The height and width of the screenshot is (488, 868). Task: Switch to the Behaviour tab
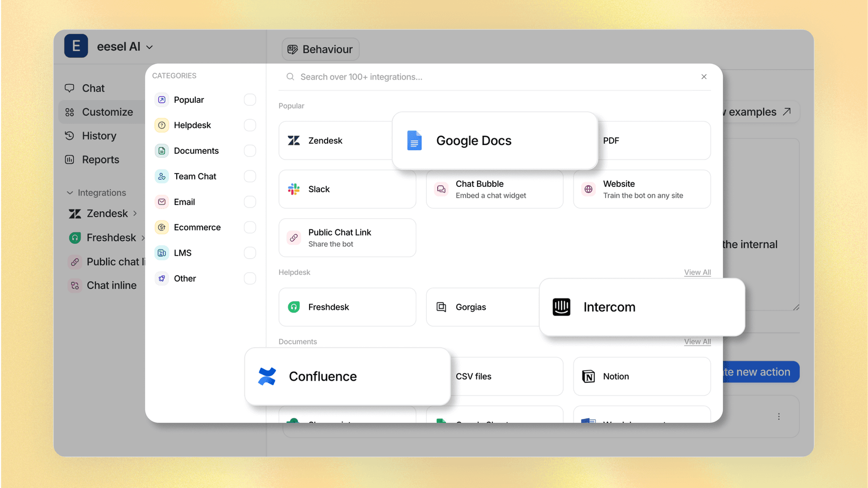pyautogui.click(x=320, y=49)
